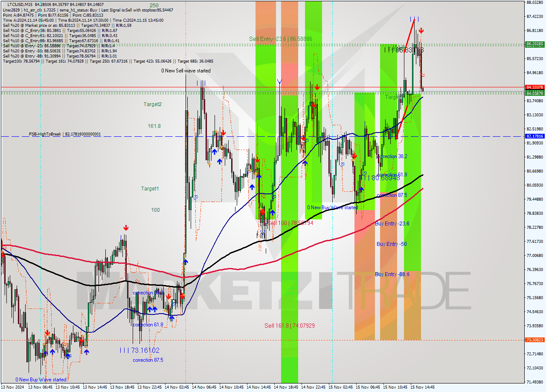Click the green 84.03879 price tag
The image size is (546, 392).
[535, 93]
